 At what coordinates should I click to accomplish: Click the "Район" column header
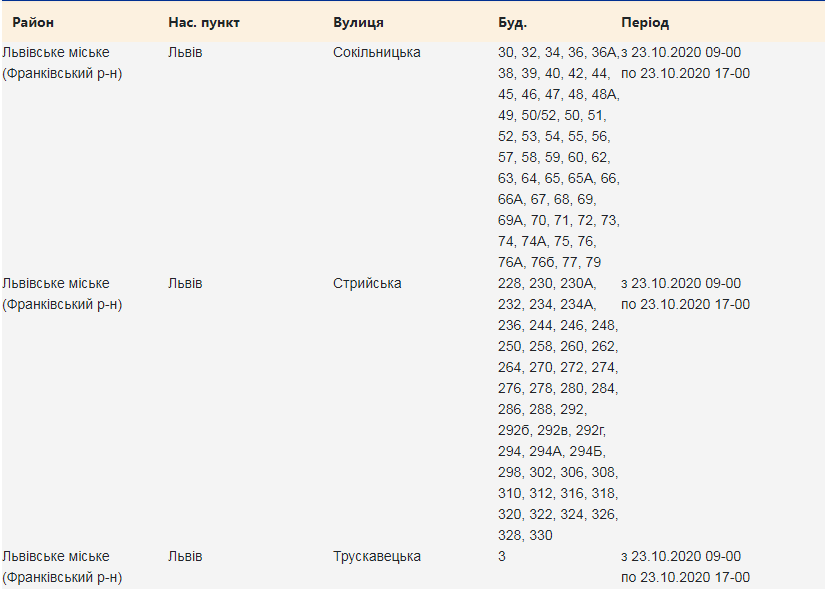point(33,22)
